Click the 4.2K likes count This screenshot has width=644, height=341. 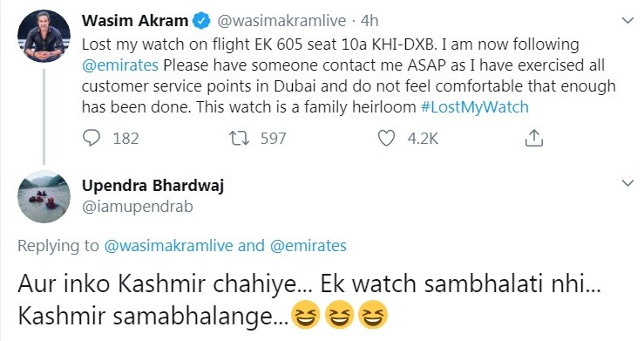click(x=423, y=139)
